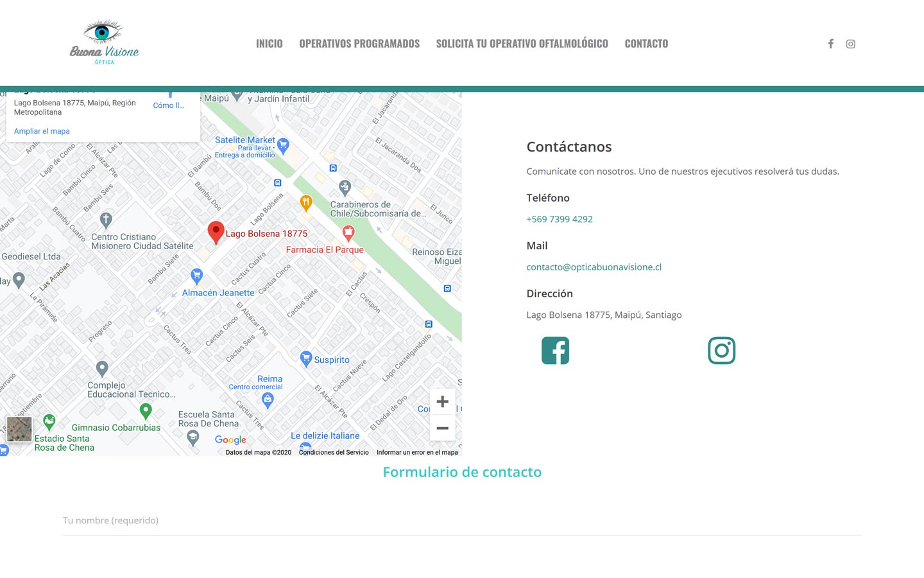Open Solicita Tu Operativo Oftalmológico page
Image resolution: width=924 pixels, height=578 pixels.
click(x=522, y=44)
